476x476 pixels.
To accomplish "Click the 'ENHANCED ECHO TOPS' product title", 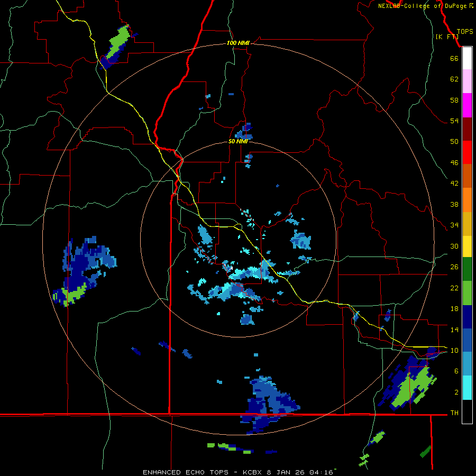I will tap(186, 472).
